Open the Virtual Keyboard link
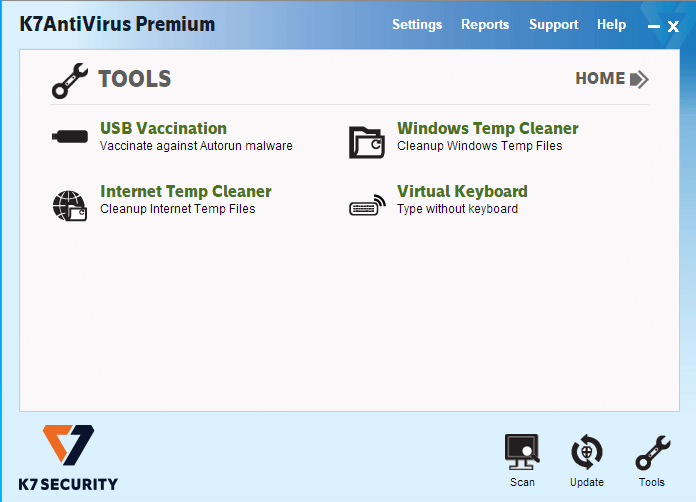 point(462,191)
